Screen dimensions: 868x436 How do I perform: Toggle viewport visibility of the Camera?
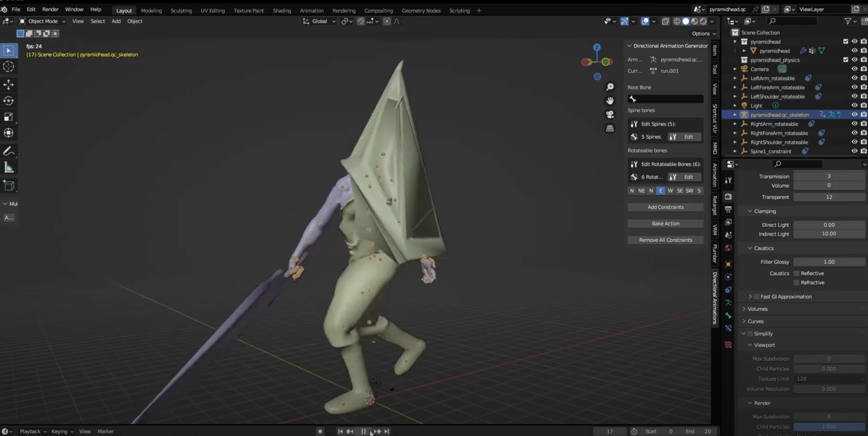click(x=854, y=69)
